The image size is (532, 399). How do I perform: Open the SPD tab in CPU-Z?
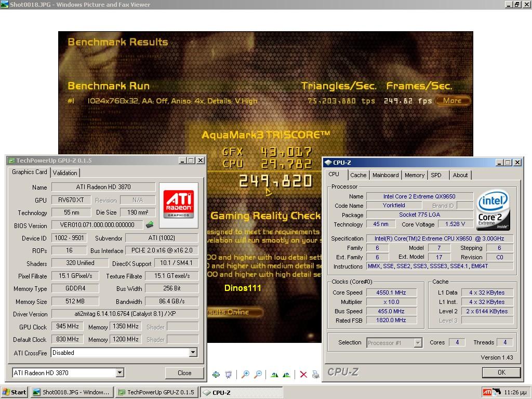pos(436,175)
